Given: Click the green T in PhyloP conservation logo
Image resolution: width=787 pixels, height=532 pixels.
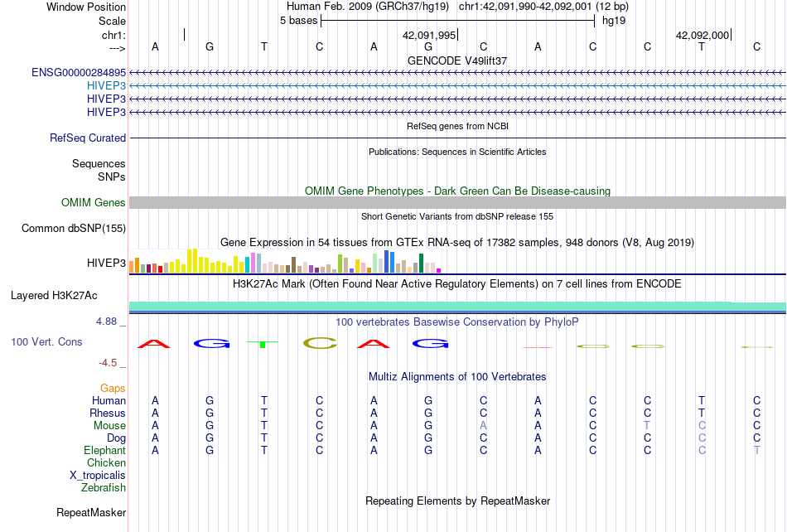Looking at the screenshot, I should point(263,344).
